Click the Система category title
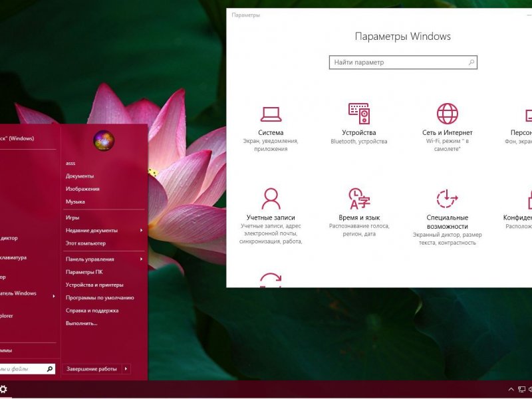This screenshot has height=399, width=532. 271,132
